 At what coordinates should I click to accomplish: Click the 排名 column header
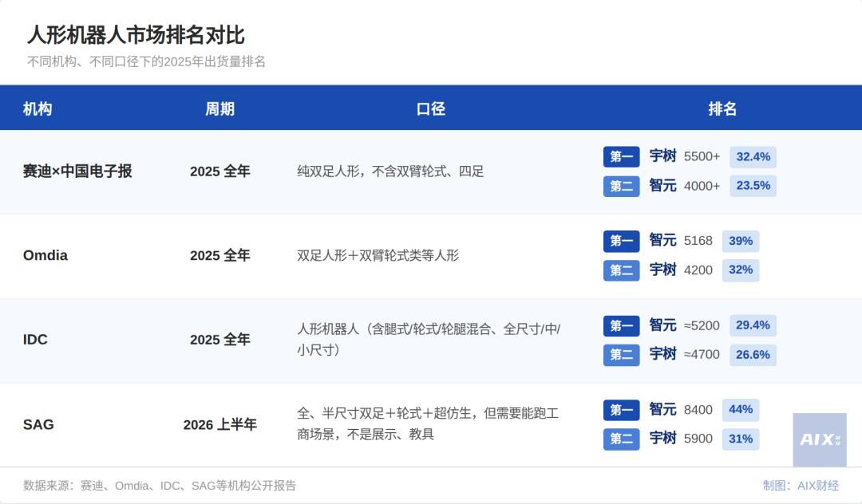click(x=722, y=108)
